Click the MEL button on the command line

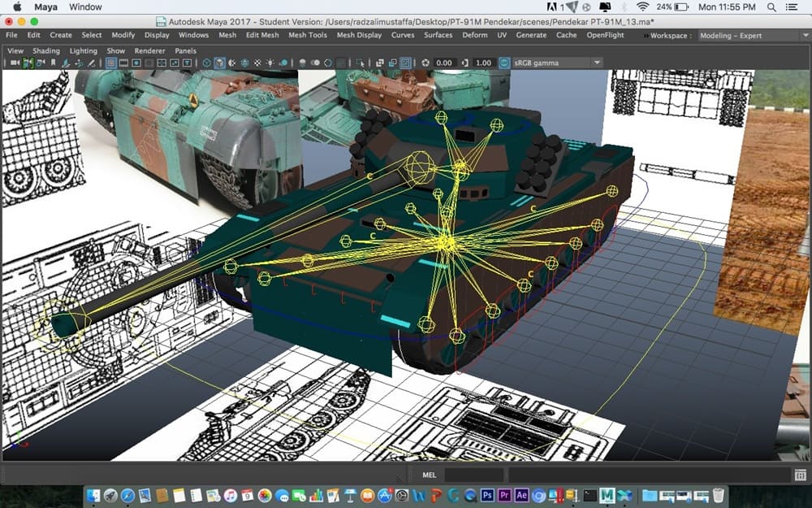[430, 475]
